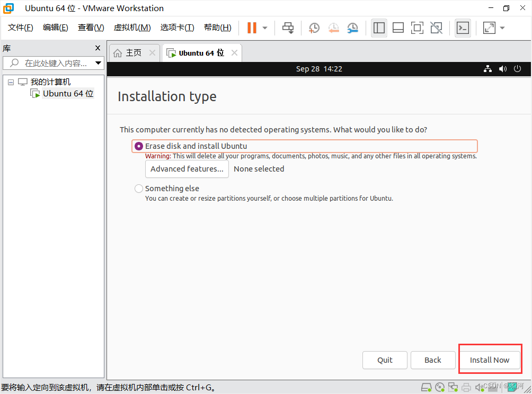The width and height of the screenshot is (532, 394).
Task: Open the snapshot manager
Action: click(x=353, y=28)
